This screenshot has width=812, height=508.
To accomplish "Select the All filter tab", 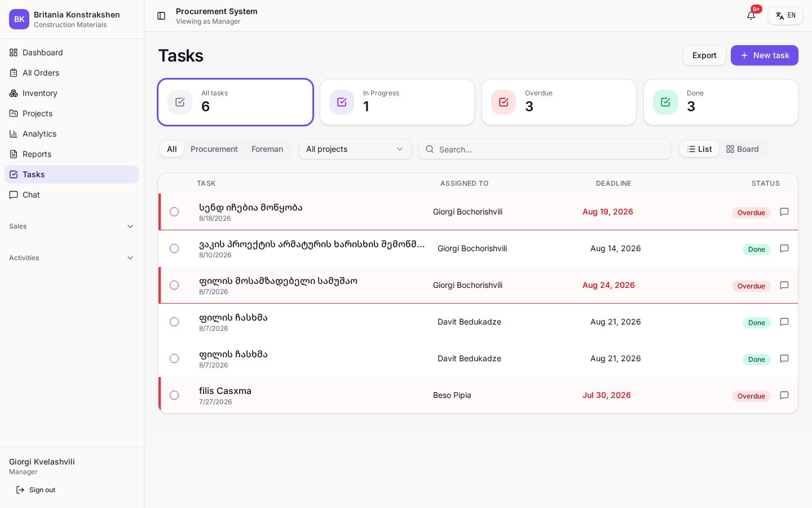I will (x=172, y=149).
